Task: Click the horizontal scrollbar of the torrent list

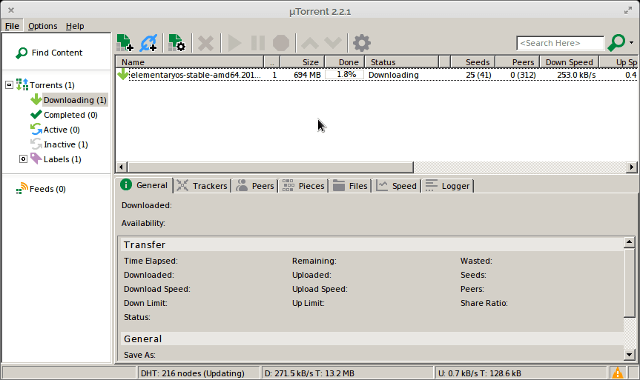Action: pyautogui.click(x=271, y=167)
